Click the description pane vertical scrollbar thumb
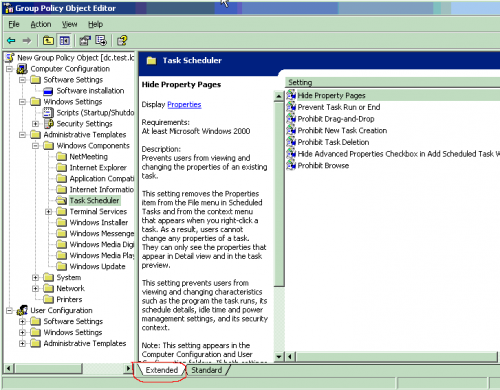 pos(279,194)
